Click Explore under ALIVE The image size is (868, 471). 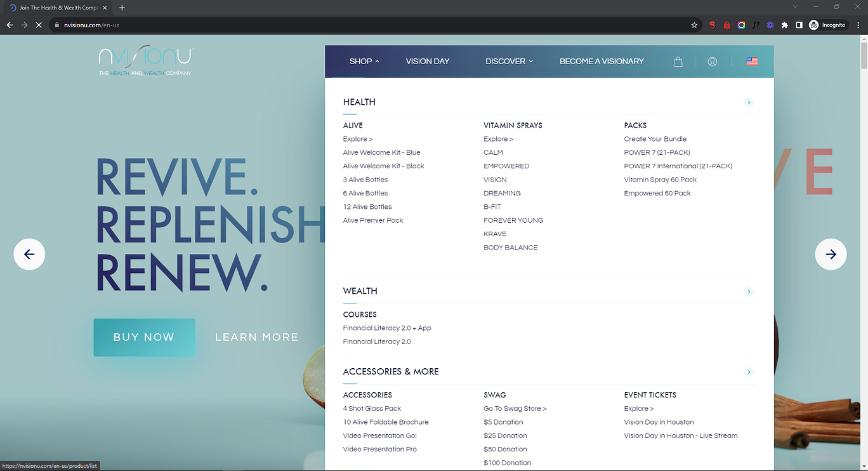pos(358,139)
